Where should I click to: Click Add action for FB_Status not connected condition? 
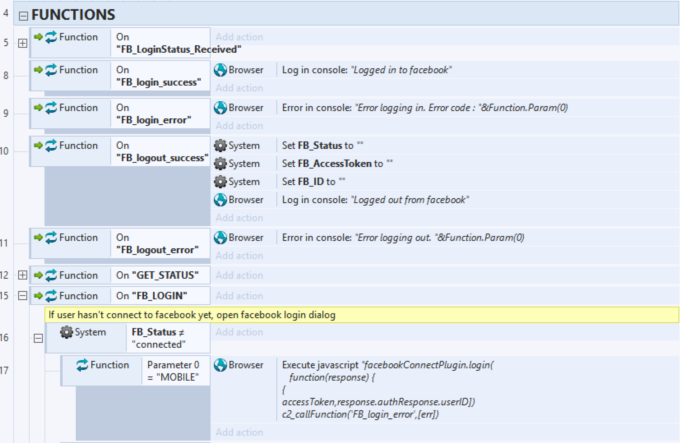tap(239, 332)
